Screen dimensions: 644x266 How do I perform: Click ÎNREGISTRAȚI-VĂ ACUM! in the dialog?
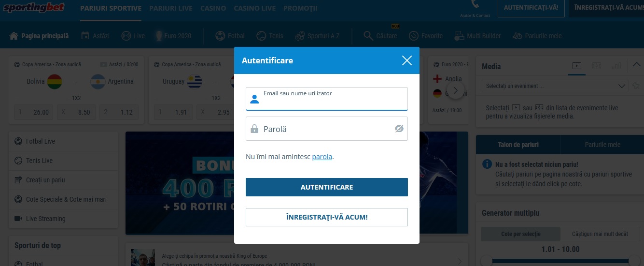[x=327, y=217]
